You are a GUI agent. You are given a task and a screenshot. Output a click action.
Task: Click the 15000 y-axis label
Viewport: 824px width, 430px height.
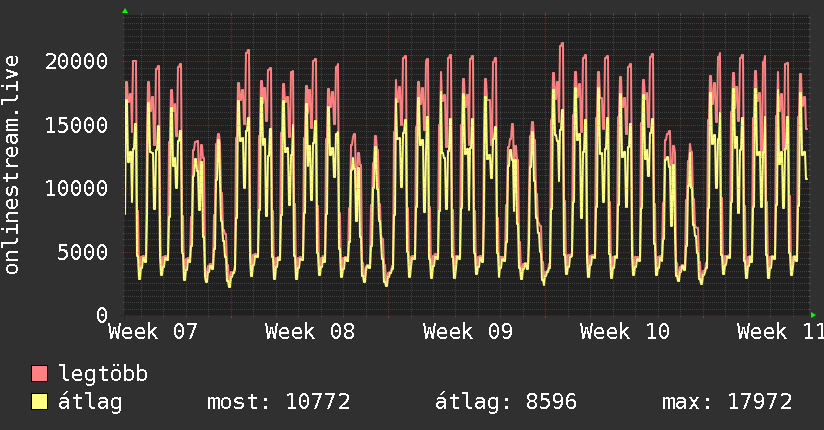pyautogui.click(x=76, y=125)
